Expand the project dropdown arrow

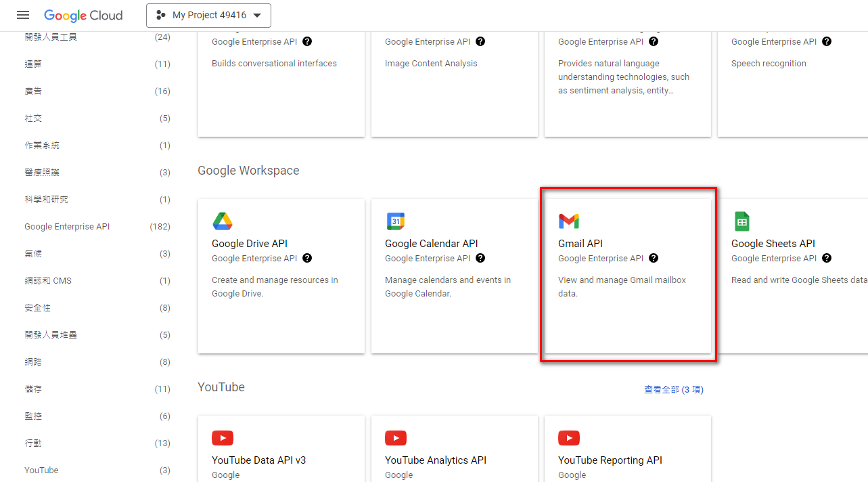coord(257,15)
